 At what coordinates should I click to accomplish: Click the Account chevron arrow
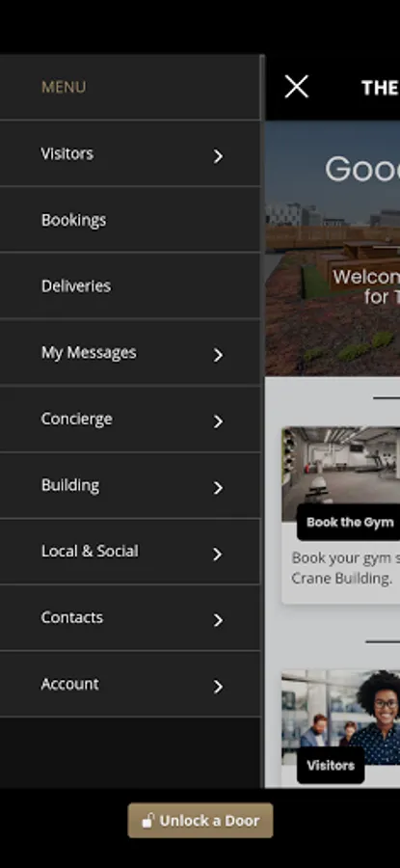pyautogui.click(x=218, y=687)
